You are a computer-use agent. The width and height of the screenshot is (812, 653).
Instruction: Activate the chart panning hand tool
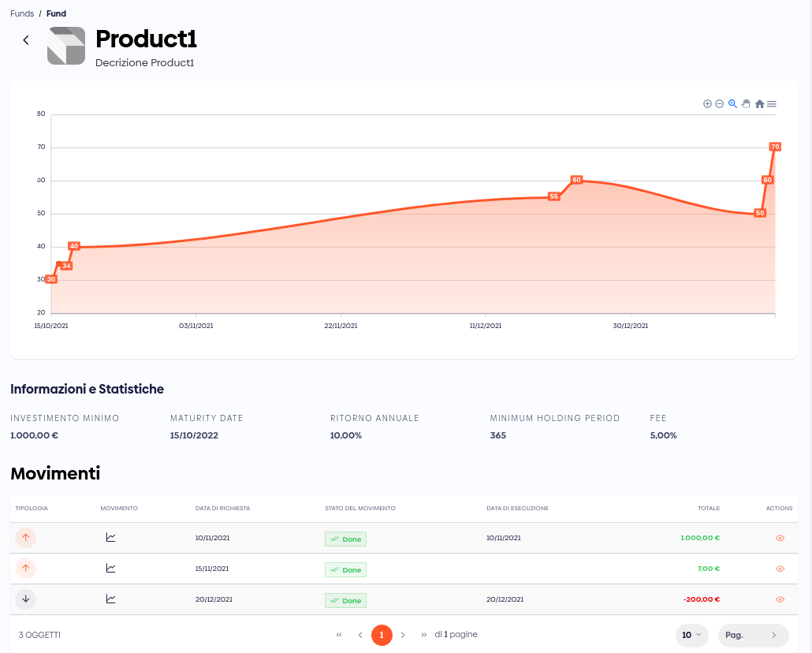[746, 104]
